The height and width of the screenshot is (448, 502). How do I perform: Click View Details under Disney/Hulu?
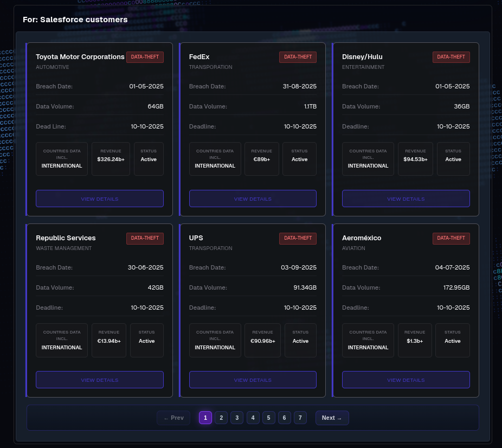coord(406,199)
